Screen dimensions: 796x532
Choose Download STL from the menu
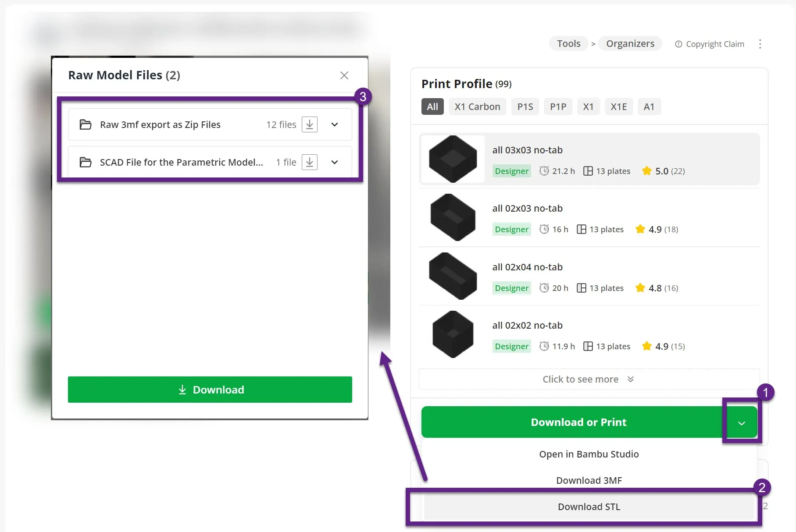click(x=589, y=507)
